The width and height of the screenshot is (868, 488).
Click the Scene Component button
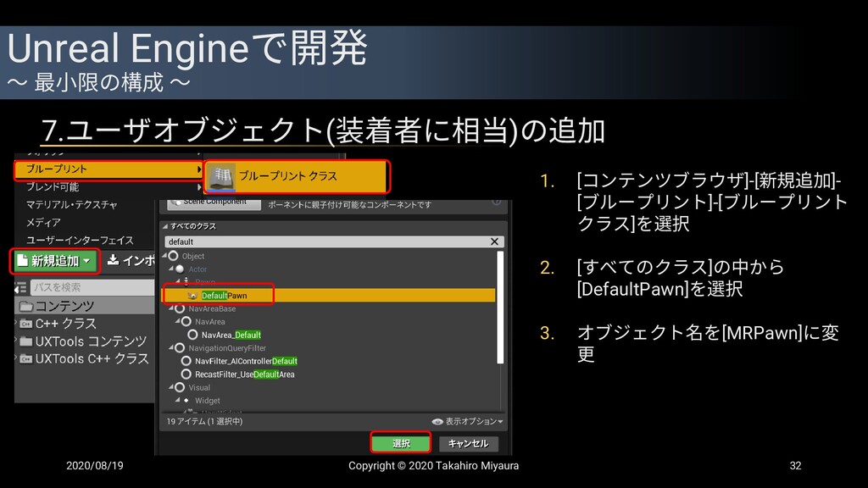[x=214, y=203]
